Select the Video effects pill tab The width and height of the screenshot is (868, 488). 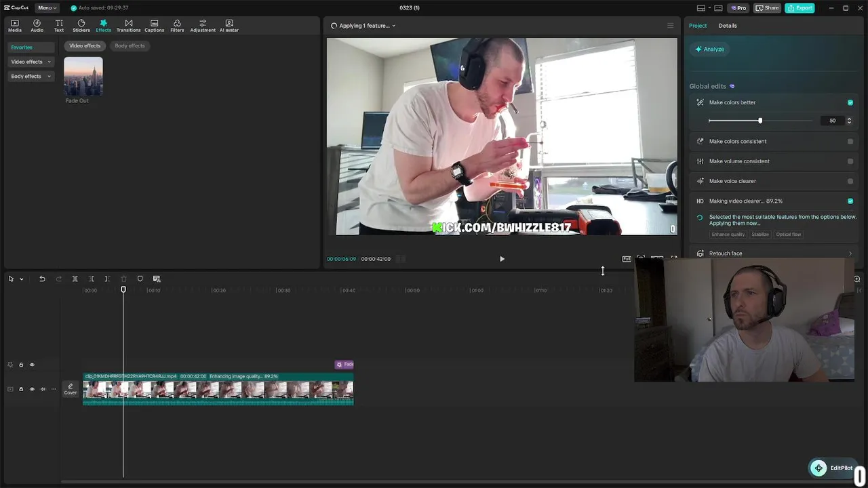85,45
